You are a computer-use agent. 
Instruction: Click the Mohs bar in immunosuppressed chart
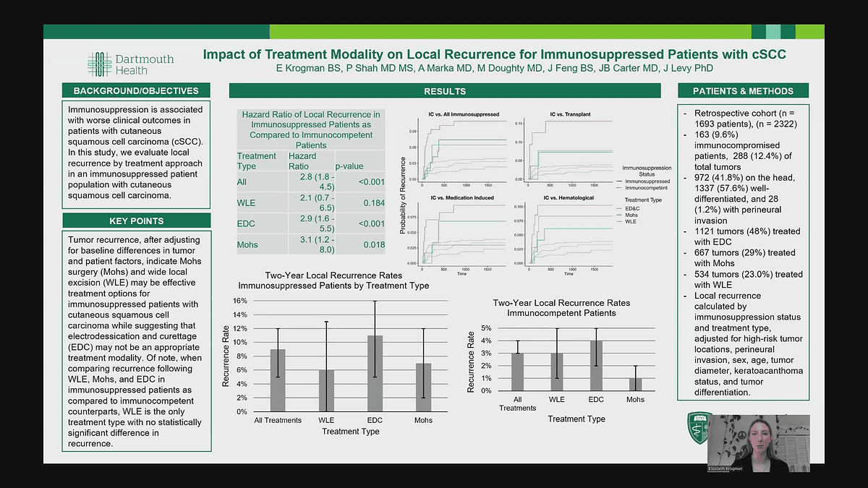click(422, 388)
